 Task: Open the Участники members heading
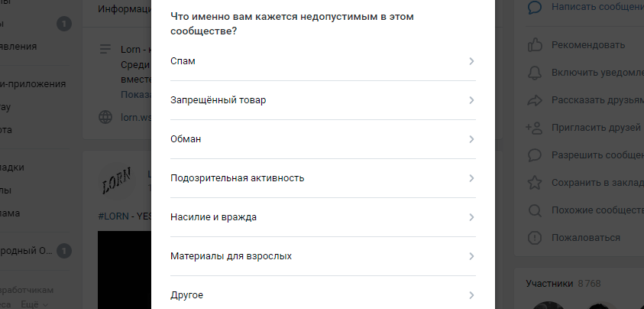549,284
